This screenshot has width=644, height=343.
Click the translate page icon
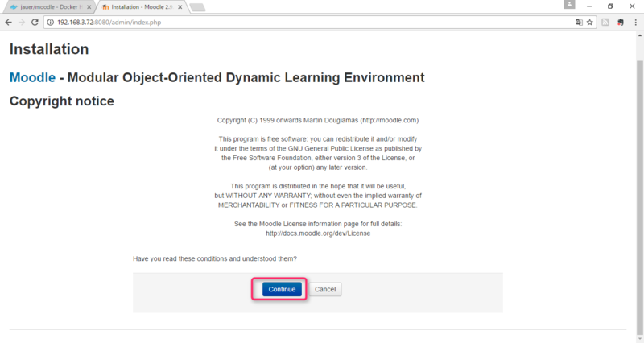579,23
